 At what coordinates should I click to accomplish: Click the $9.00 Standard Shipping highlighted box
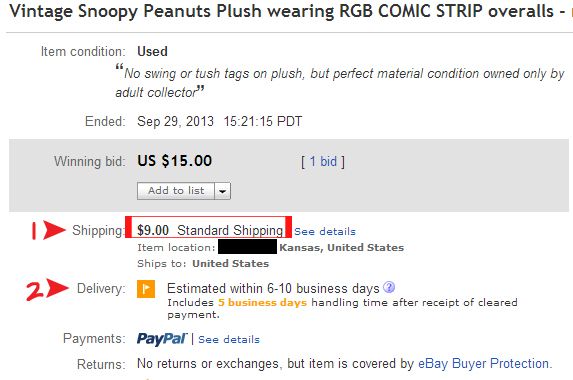[208, 227]
